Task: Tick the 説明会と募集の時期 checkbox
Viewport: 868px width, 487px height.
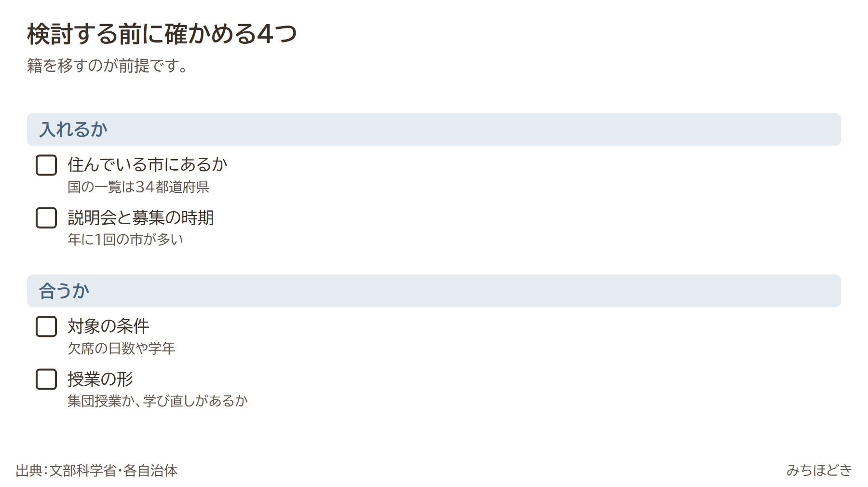Action: coord(46,218)
